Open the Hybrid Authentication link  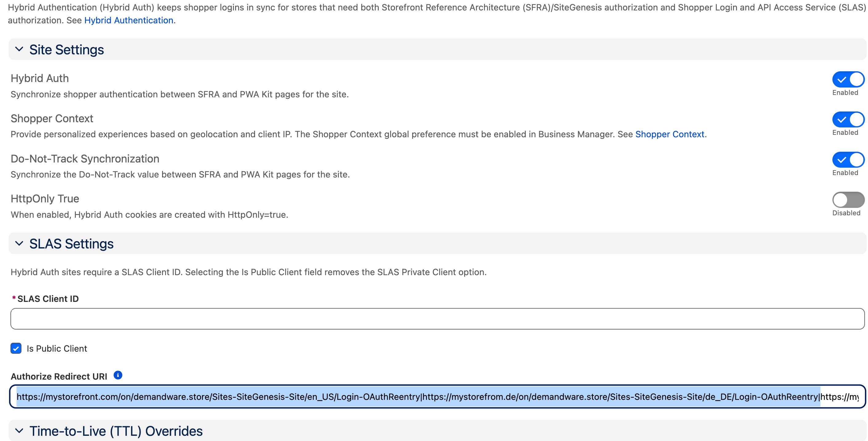pos(128,20)
